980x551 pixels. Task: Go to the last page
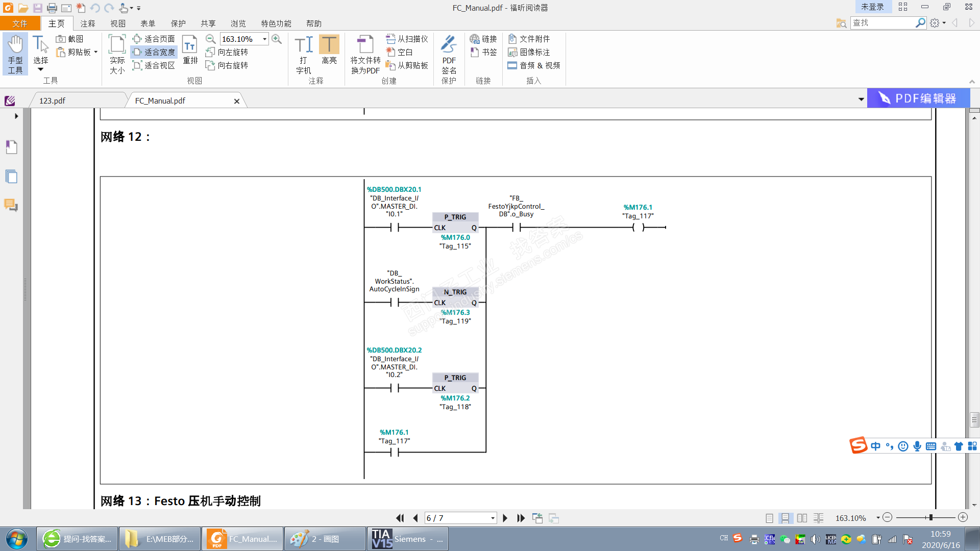coord(521,518)
